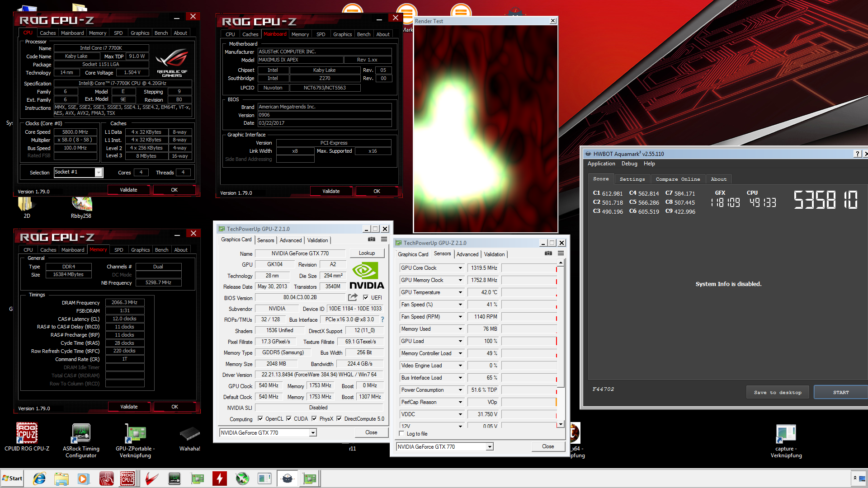Toggle CUDA checkbox
868x488 pixels.
pos(289,419)
